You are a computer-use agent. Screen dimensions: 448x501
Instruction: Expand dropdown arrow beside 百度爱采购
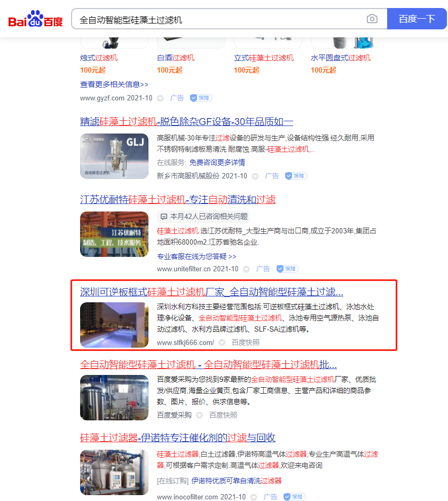coord(200,416)
